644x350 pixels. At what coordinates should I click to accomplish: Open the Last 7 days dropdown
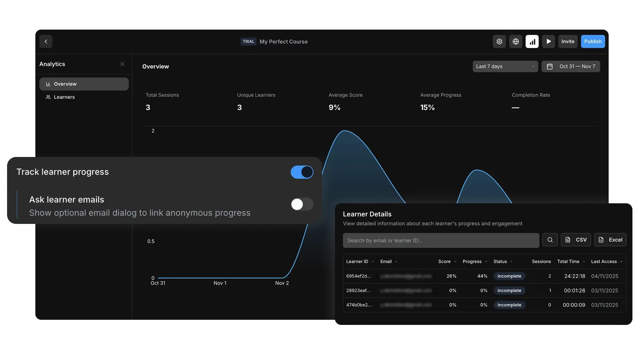click(x=505, y=66)
